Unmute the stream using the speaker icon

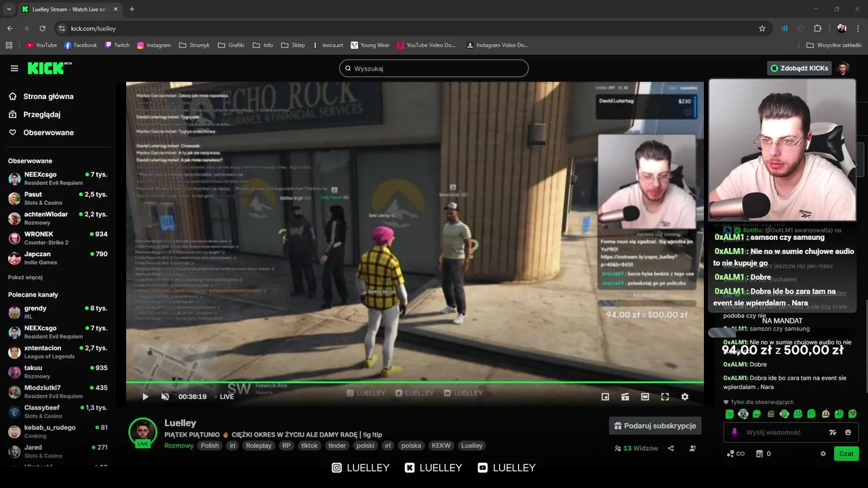(165, 396)
